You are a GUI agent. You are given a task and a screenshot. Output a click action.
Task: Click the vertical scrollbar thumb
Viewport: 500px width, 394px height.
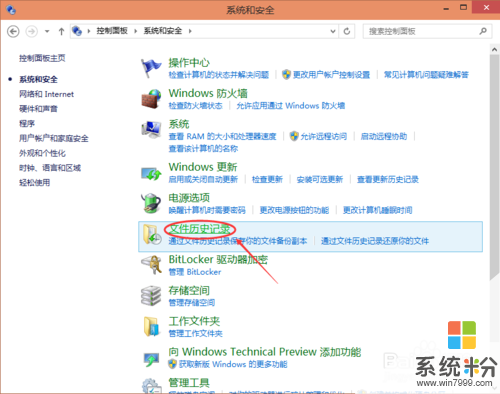pos(495,167)
